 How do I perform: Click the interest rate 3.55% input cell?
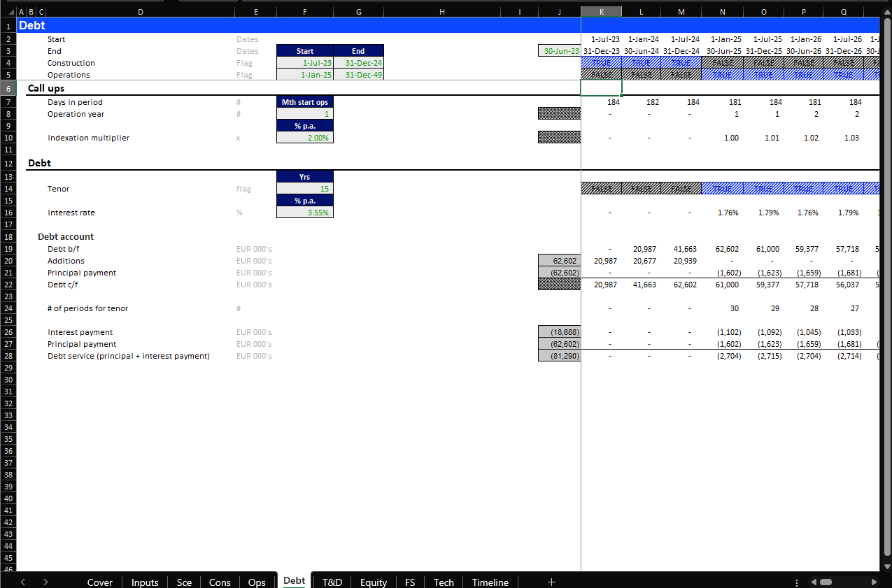pos(305,213)
